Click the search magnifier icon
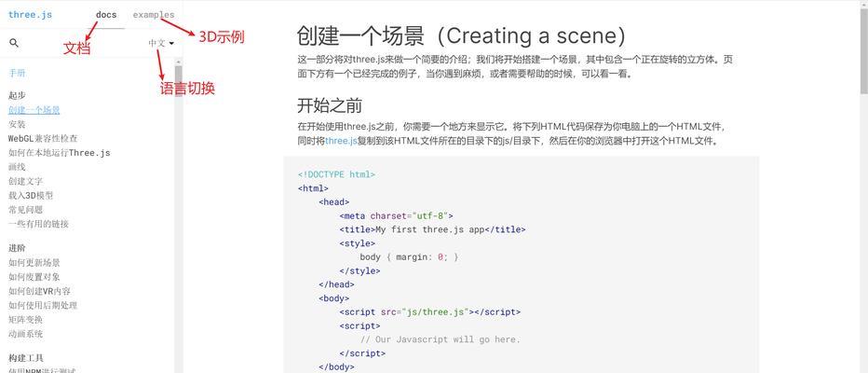This screenshot has height=373, width=868. point(14,43)
